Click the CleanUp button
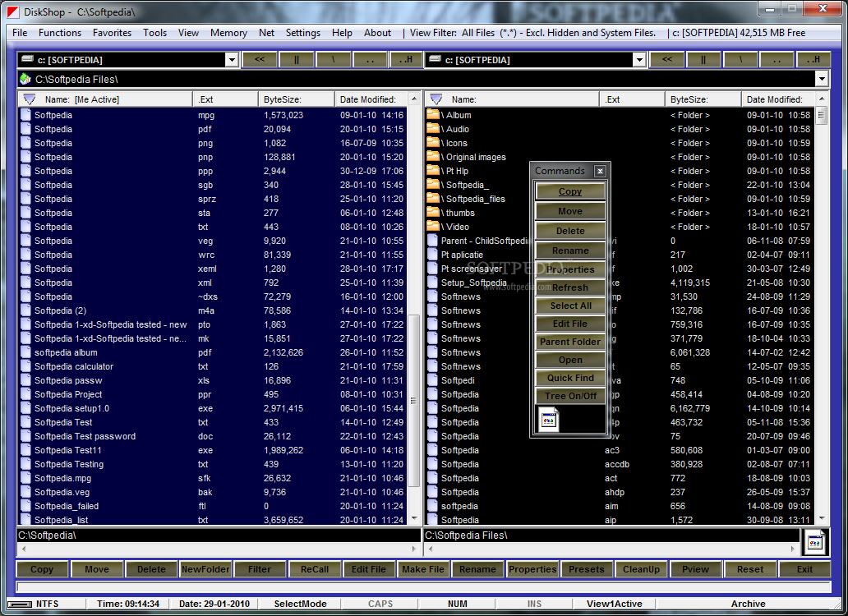 641,569
